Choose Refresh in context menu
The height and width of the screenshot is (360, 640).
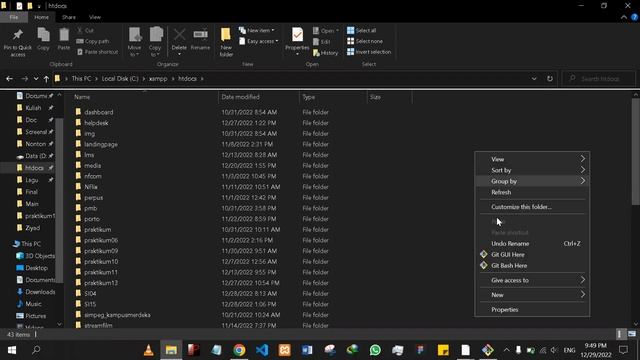click(533, 192)
